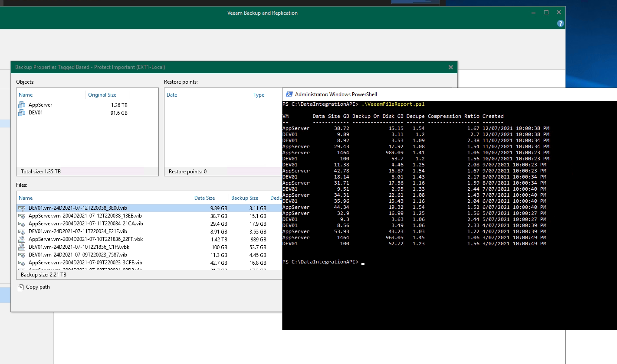Click PowerShell row with 983.09 backup size
Image resolution: width=617 pixels, height=364 pixels.
tap(416, 153)
